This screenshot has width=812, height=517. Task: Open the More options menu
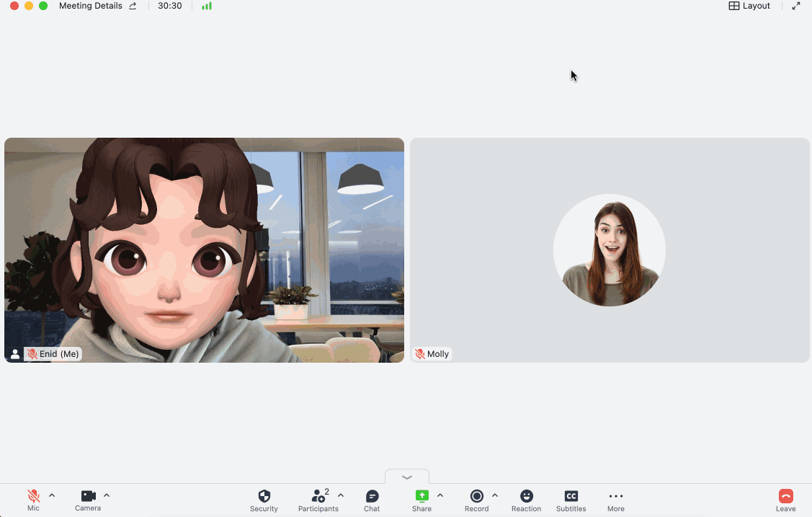pos(615,500)
